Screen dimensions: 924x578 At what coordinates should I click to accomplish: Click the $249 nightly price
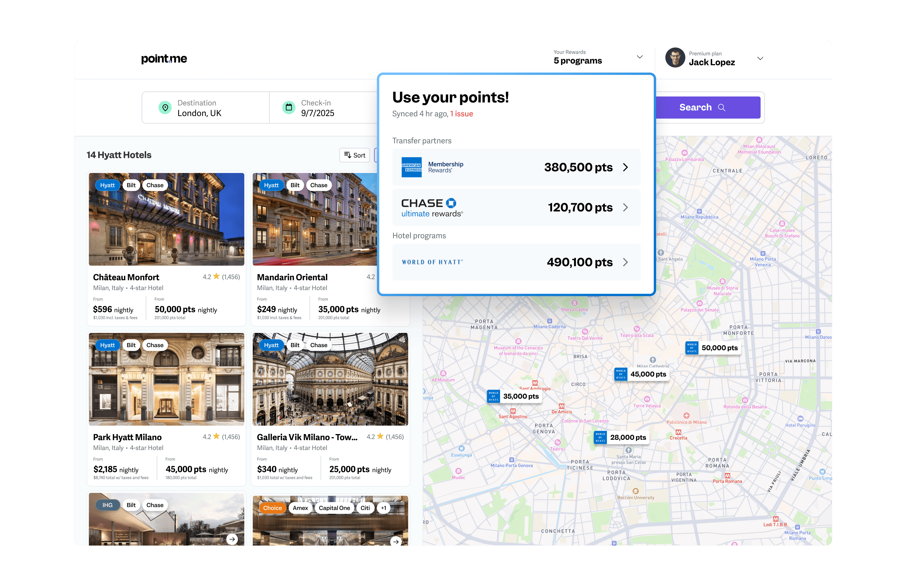tap(277, 309)
